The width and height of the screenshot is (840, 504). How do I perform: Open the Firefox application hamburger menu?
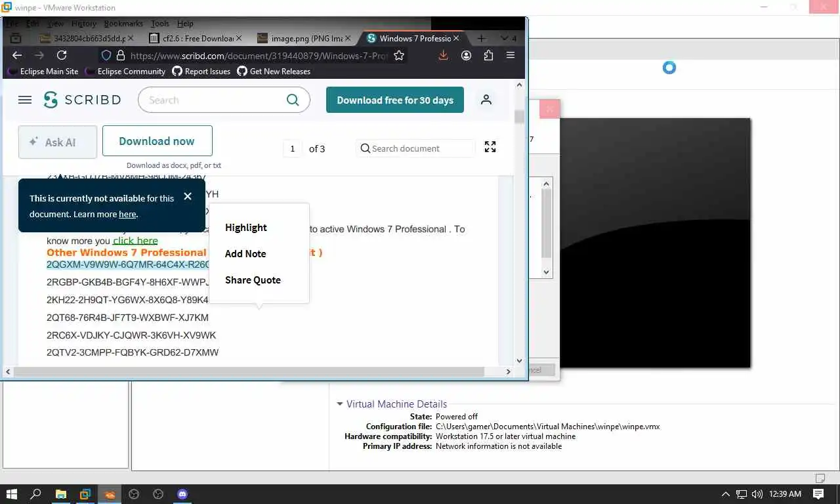510,56
